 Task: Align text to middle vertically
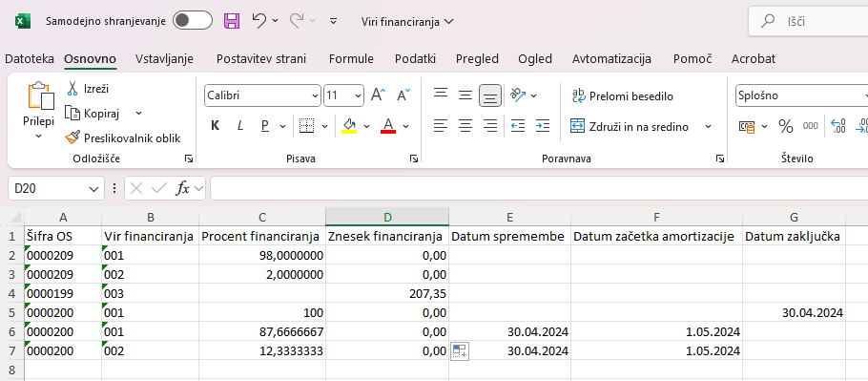point(465,95)
